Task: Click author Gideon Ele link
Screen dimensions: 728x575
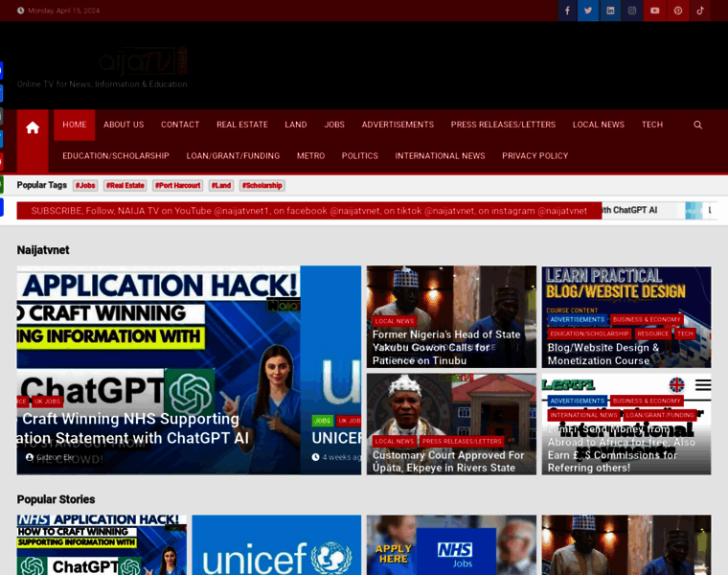Action: tap(55, 457)
